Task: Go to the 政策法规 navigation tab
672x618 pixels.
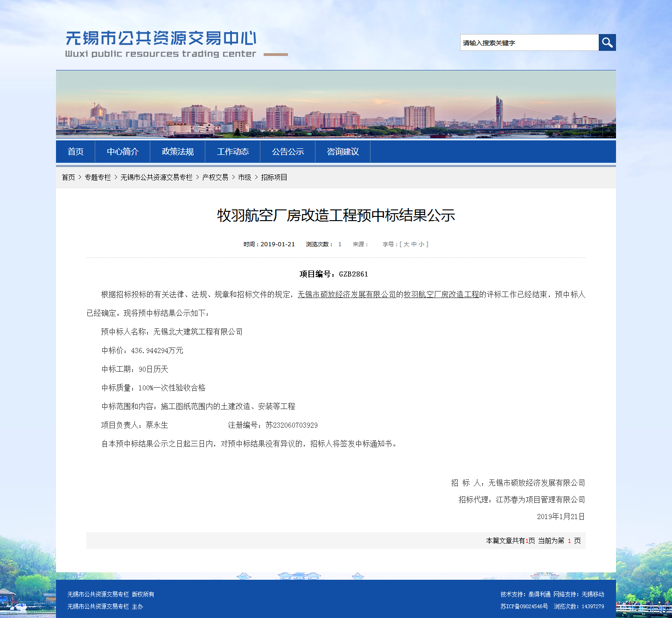Action: pyautogui.click(x=177, y=152)
